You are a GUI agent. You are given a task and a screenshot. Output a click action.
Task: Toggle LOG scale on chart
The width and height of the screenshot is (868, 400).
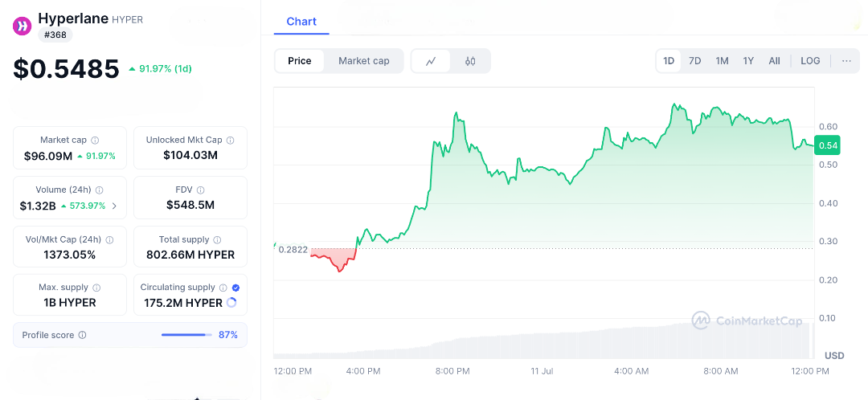(x=810, y=61)
